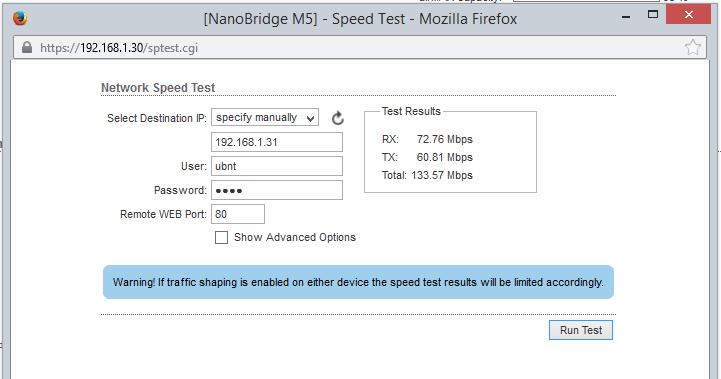Image resolution: width=721 pixels, height=379 pixels.
Task: Select the Remote WEB Port field
Action: pyautogui.click(x=238, y=214)
